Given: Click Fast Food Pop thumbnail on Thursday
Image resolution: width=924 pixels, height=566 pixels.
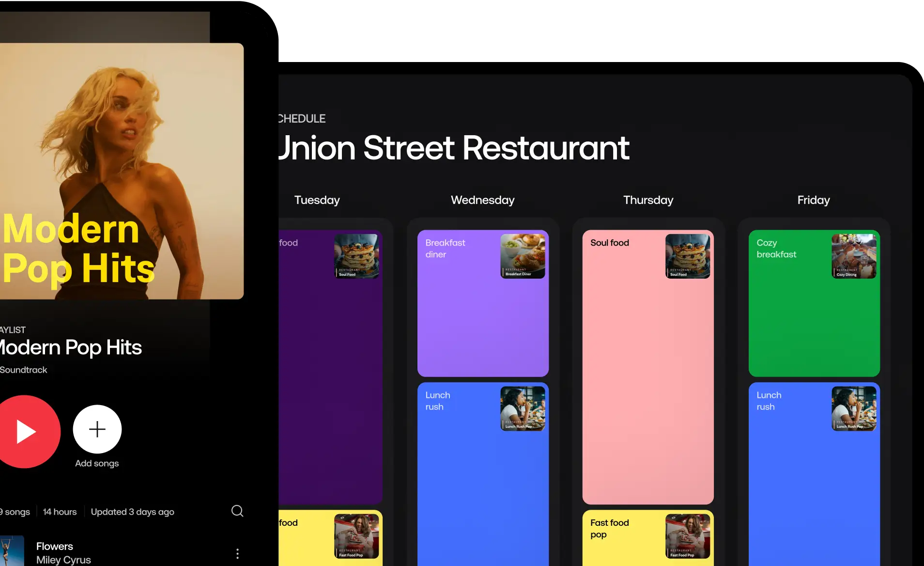Looking at the screenshot, I should [688, 536].
